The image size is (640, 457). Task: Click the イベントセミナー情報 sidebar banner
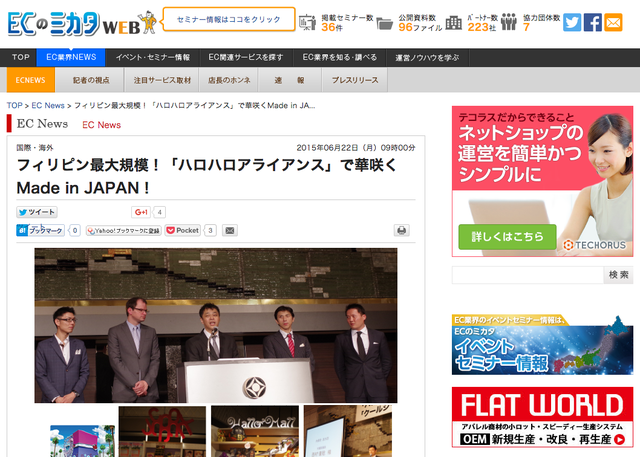tap(542, 344)
